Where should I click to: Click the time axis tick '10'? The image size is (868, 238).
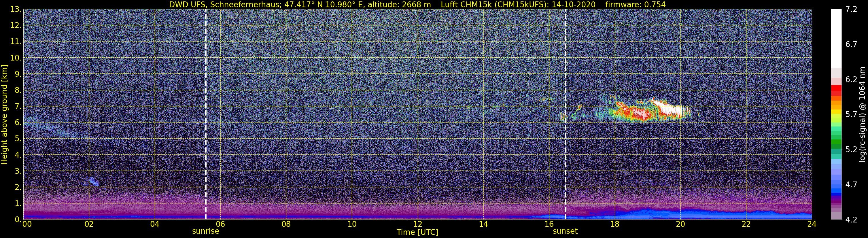(352, 224)
